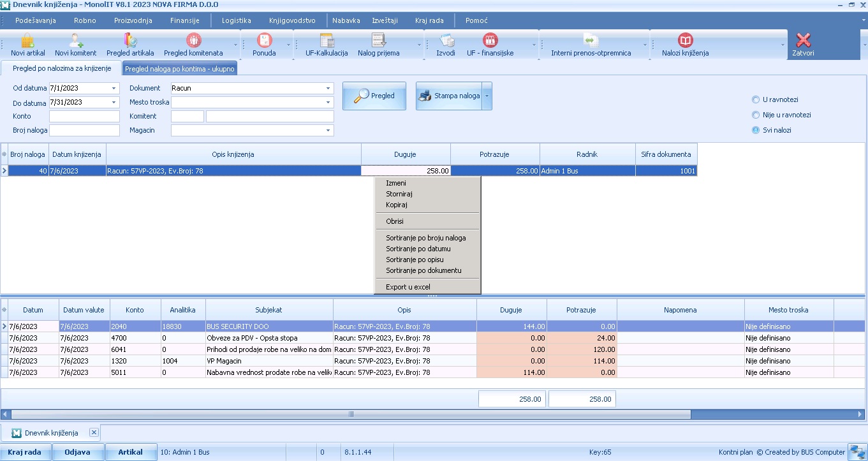Select the U ravnotezi radio button

pos(756,99)
